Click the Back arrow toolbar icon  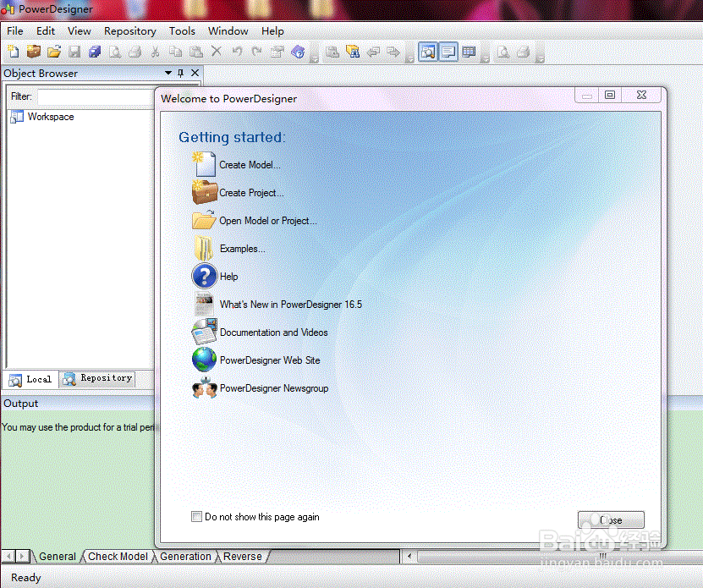[x=373, y=52]
